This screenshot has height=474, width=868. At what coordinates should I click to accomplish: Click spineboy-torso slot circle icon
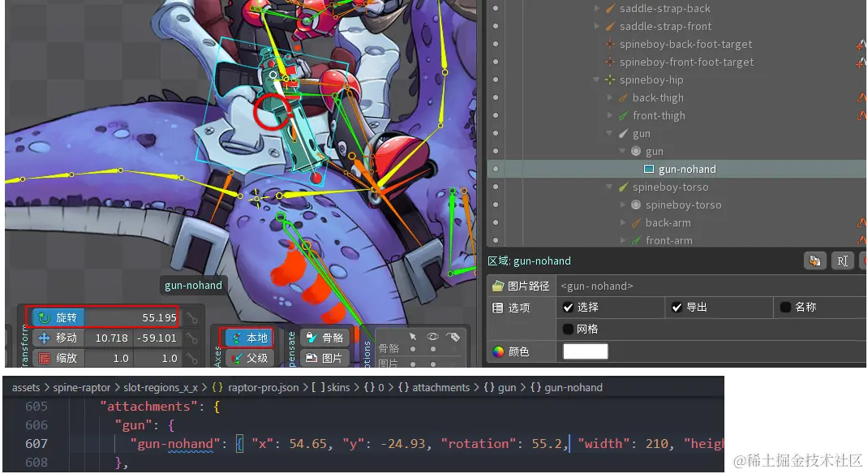[x=636, y=205]
